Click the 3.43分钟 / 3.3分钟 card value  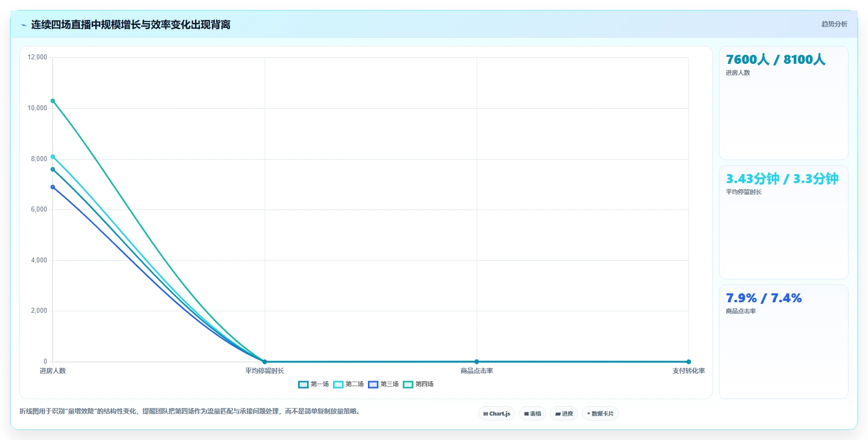(x=782, y=179)
